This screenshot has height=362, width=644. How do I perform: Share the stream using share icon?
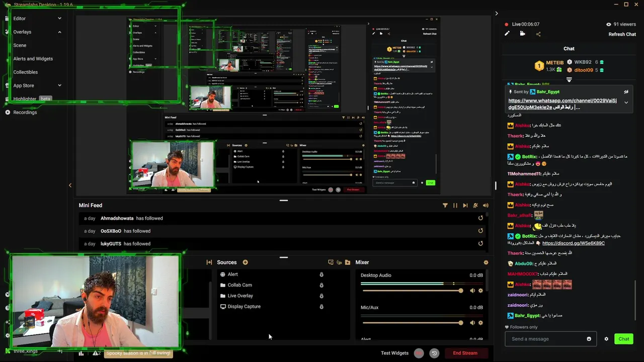tap(538, 34)
